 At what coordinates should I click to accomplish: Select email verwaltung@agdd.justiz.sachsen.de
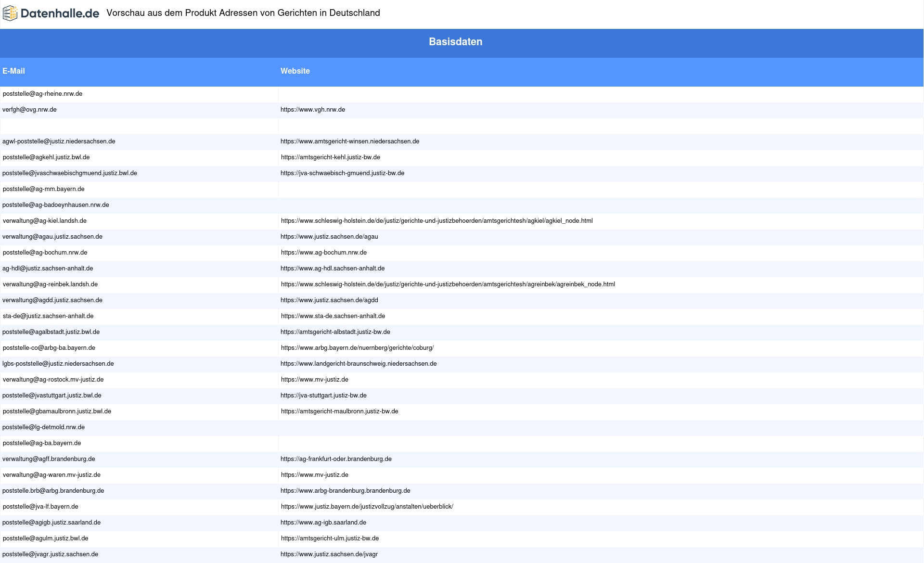[x=52, y=300]
